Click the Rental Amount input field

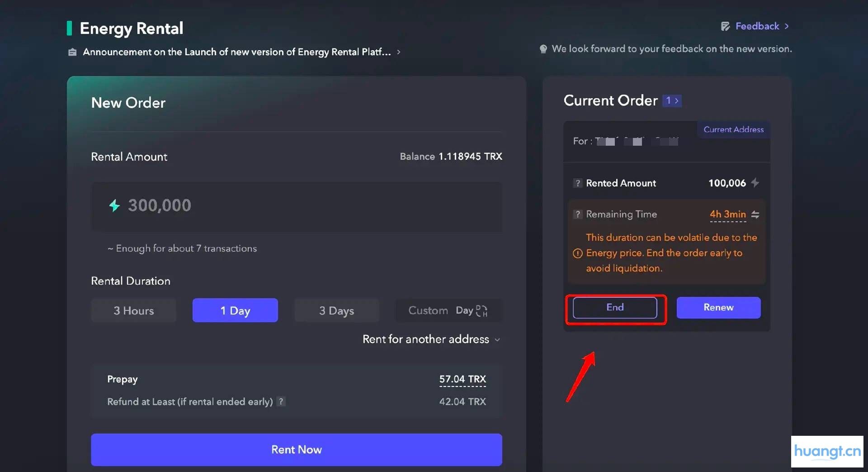297,206
